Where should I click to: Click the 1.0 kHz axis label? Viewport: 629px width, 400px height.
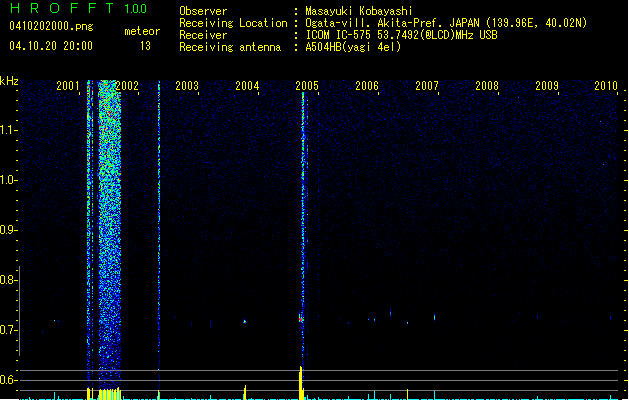coord(8,180)
